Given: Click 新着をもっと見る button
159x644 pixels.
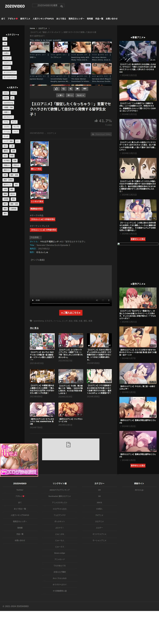Looking at the screenshot, I should point(138,239).
